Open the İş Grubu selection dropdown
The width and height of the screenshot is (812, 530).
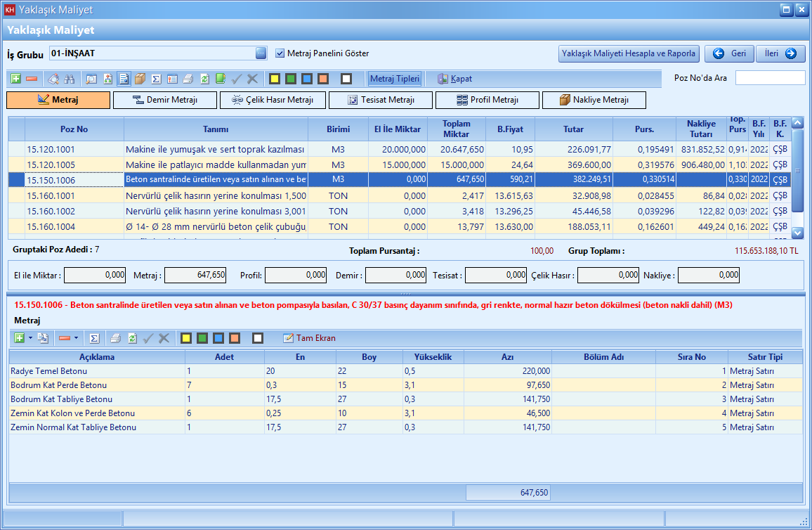261,53
